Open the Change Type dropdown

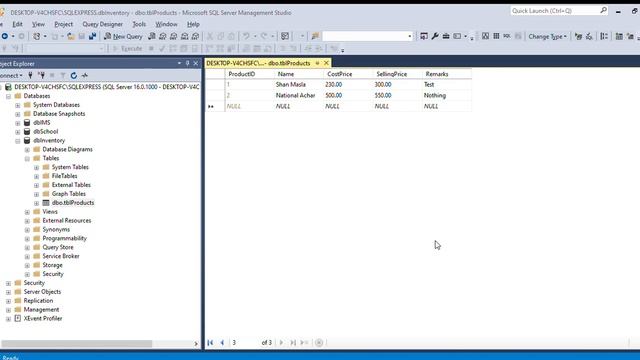click(x=547, y=36)
